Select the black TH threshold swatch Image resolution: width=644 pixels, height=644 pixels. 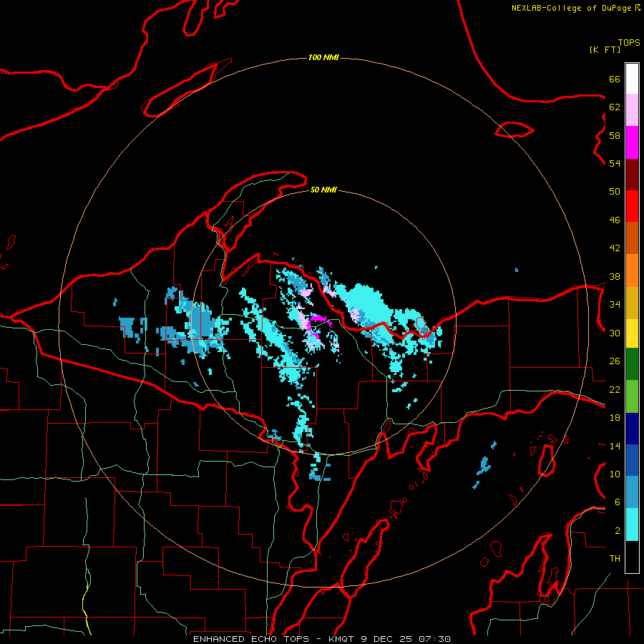pos(632,557)
